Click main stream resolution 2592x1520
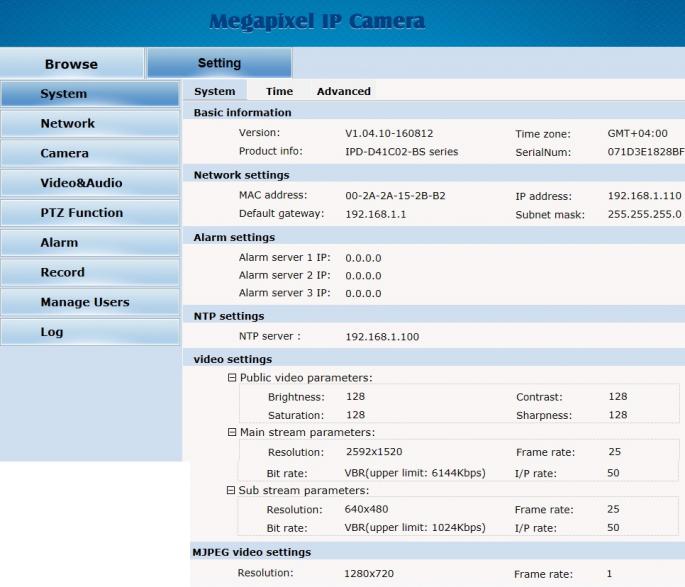 (x=374, y=452)
